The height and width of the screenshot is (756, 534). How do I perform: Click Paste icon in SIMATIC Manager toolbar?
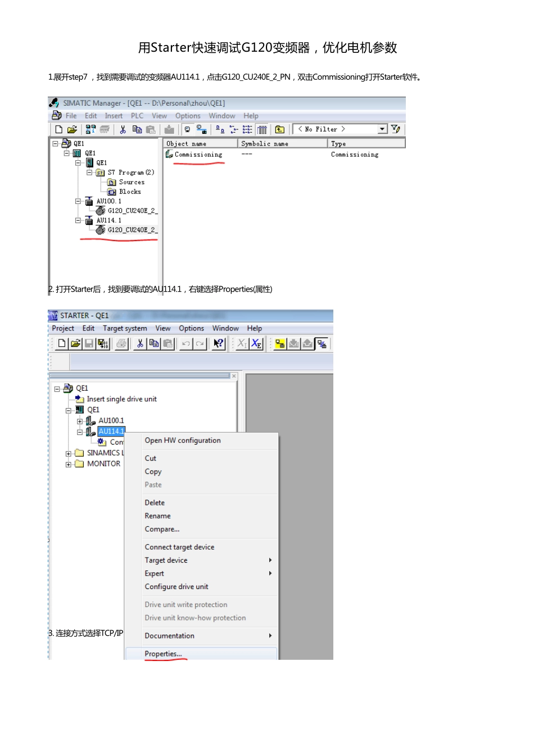click(x=151, y=129)
